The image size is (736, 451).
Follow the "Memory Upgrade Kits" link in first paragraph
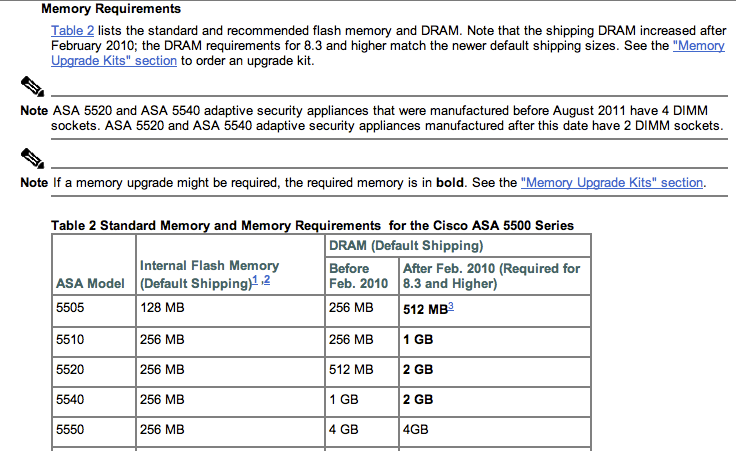(x=699, y=46)
